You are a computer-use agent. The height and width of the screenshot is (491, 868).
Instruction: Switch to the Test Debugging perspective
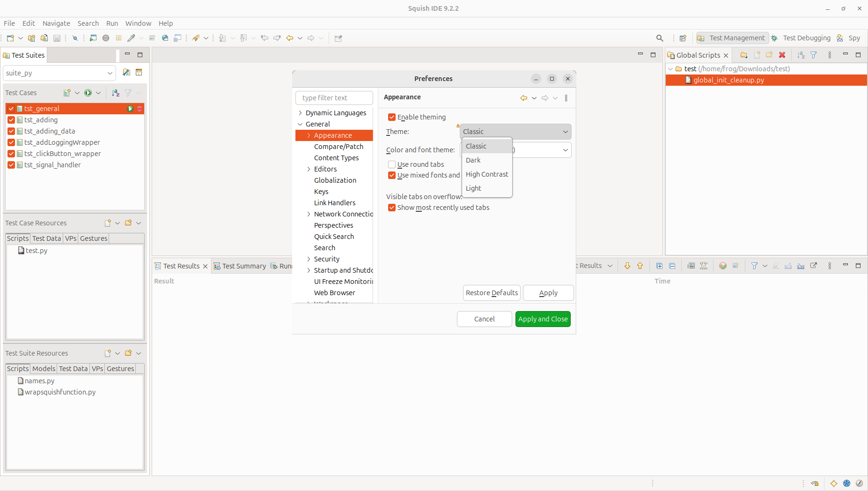(x=801, y=38)
